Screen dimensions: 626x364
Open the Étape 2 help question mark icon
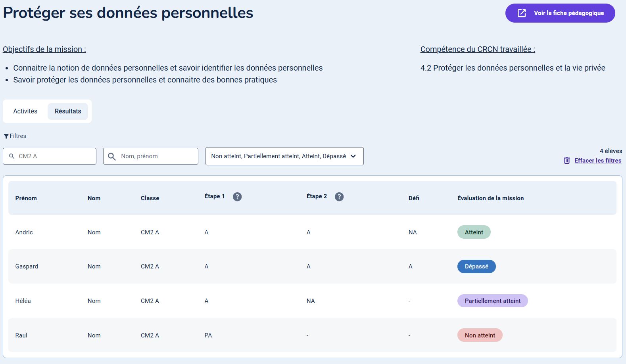click(339, 197)
